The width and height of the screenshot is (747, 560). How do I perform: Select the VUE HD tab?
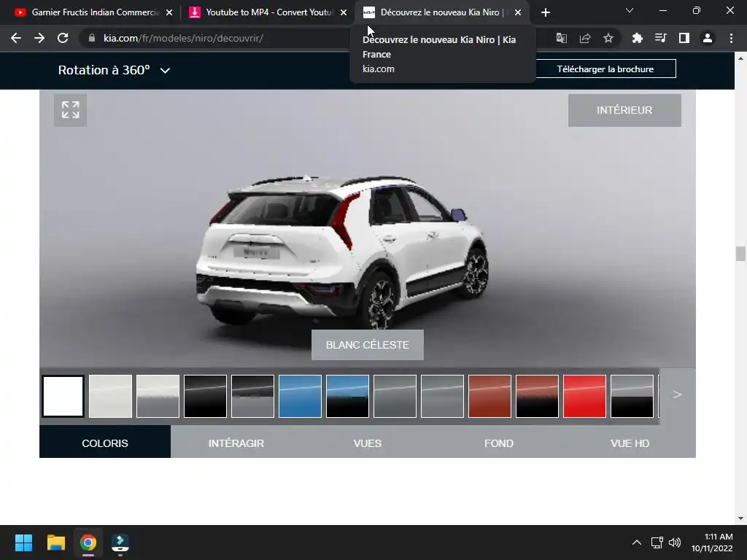pos(630,443)
